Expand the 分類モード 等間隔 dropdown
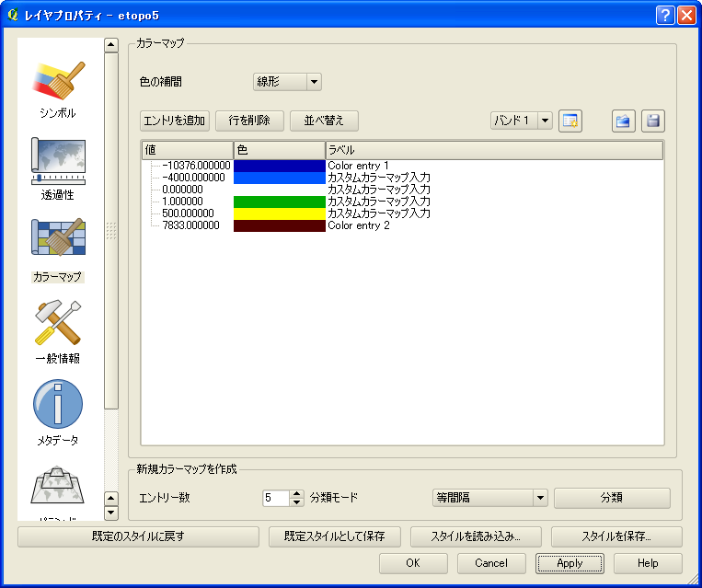702x588 pixels. pos(489,498)
